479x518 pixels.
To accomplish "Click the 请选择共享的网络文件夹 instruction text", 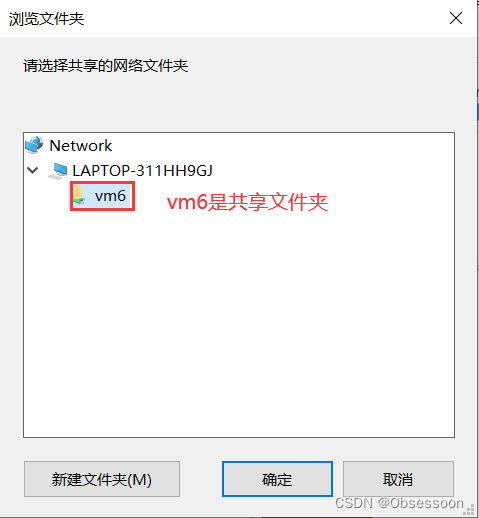I will coord(106,65).
